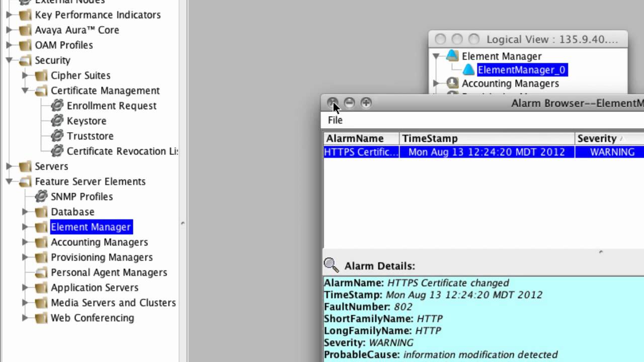
Task: Click the Alarm Details magnifier icon
Action: tap(331, 265)
